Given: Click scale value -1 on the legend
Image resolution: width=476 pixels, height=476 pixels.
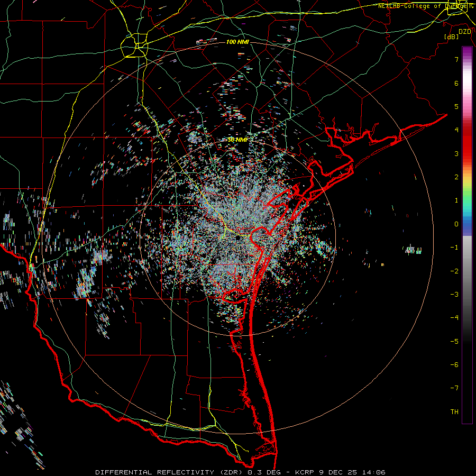Looking at the screenshot, I should click(x=454, y=248).
